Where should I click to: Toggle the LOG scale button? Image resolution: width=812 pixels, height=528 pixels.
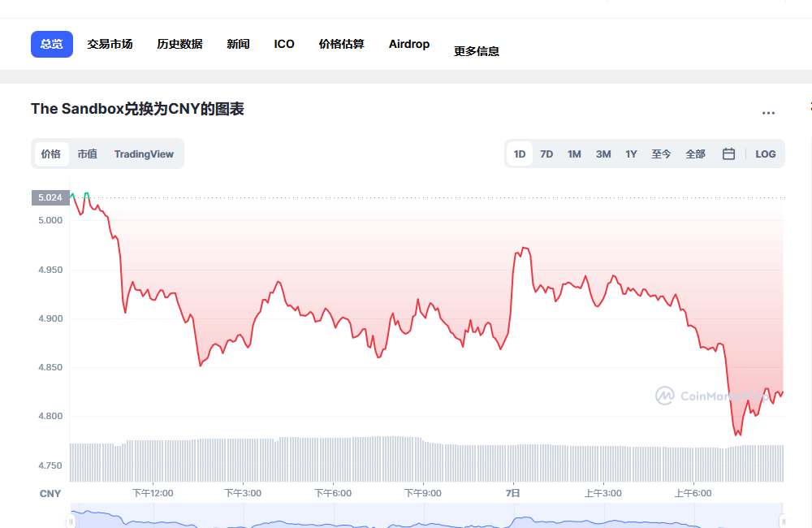point(766,154)
